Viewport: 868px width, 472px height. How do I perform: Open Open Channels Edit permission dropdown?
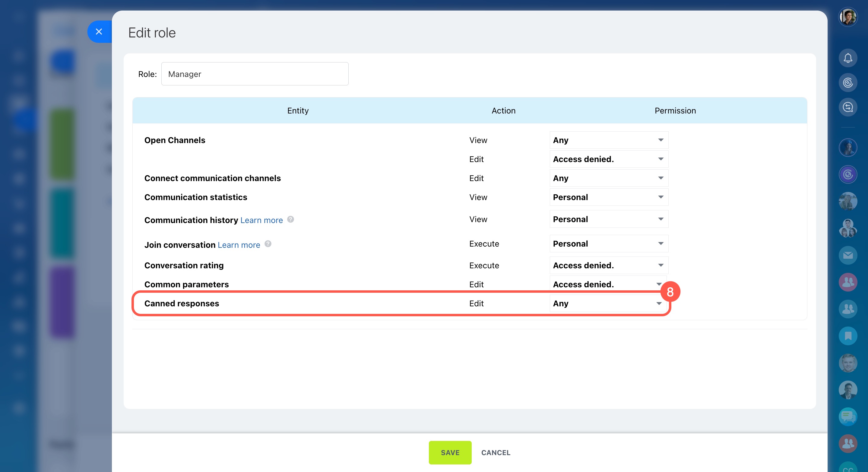(x=609, y=159)
